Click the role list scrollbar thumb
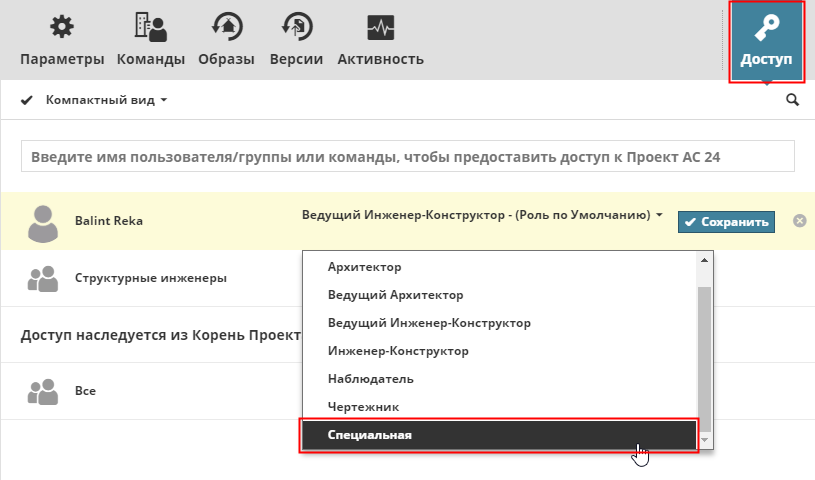 point(704,355)
